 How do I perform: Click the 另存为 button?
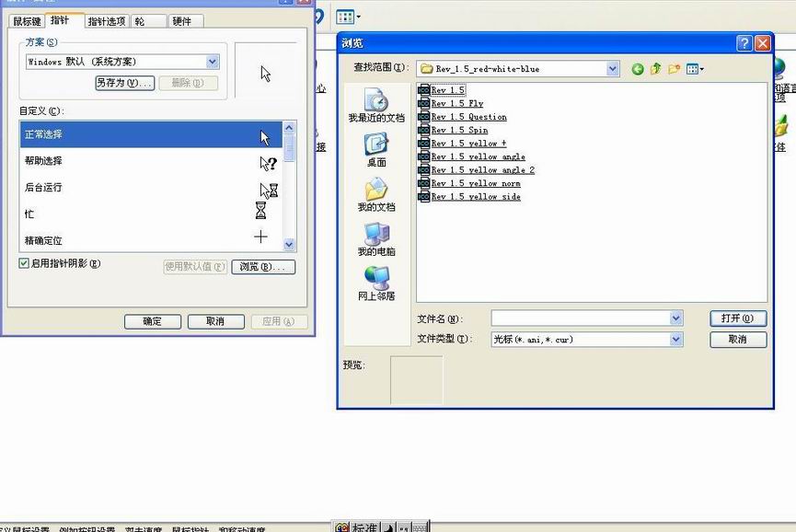click(x=125, y=83)
